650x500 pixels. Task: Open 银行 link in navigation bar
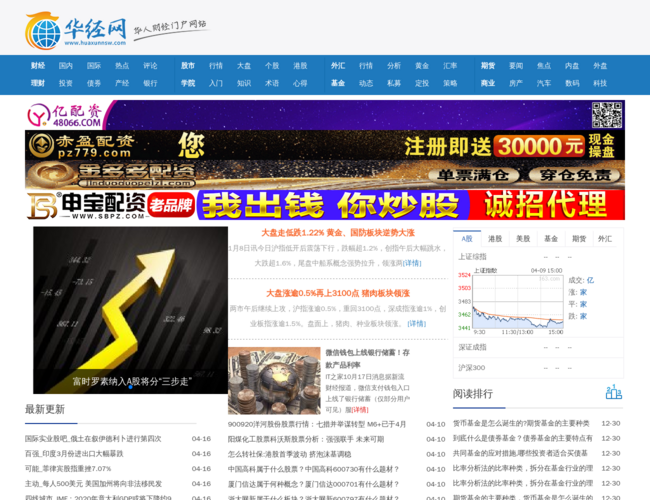[150, 83]
